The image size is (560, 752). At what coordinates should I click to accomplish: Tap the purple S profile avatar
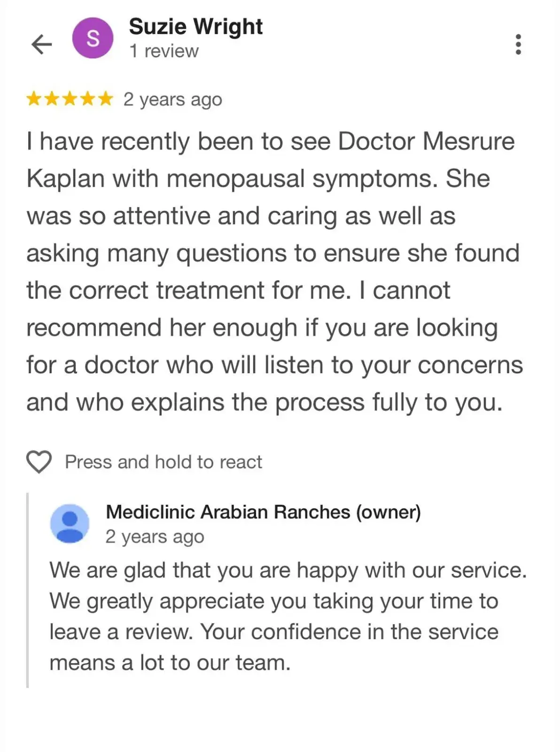93,38
